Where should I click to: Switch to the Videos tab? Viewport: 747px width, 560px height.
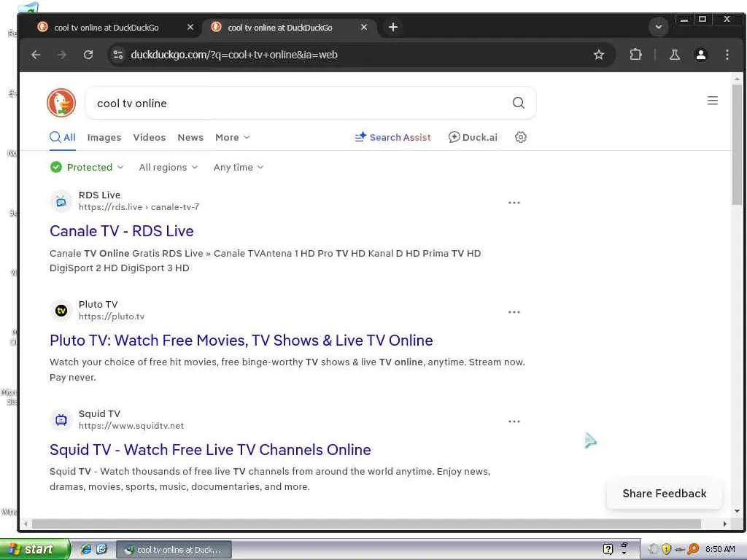point(150,137)
